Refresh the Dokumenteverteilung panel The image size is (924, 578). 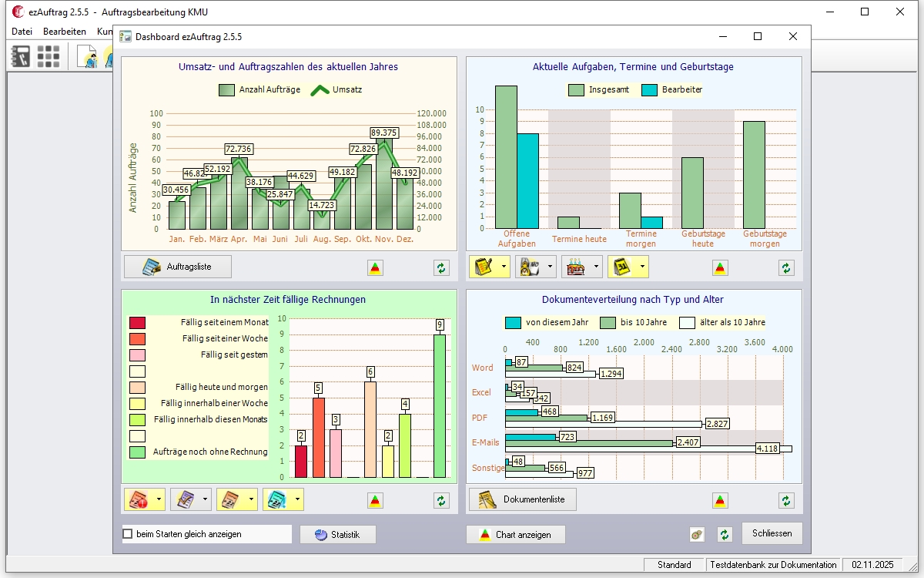coord(785,500)
